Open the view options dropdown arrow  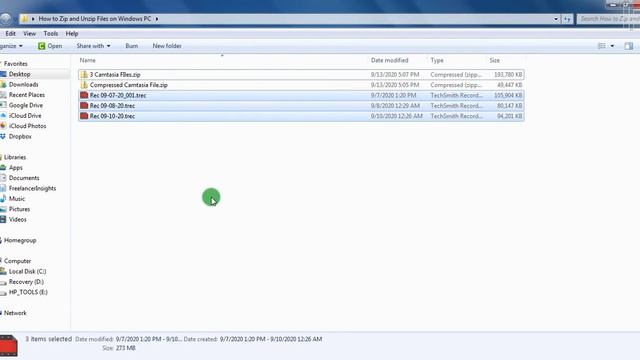point(612,46)
